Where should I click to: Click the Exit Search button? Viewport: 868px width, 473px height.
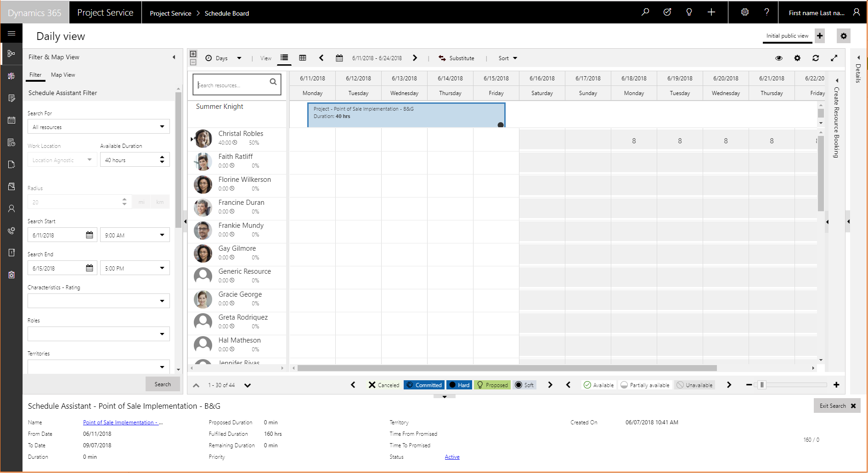pos(837,406)
